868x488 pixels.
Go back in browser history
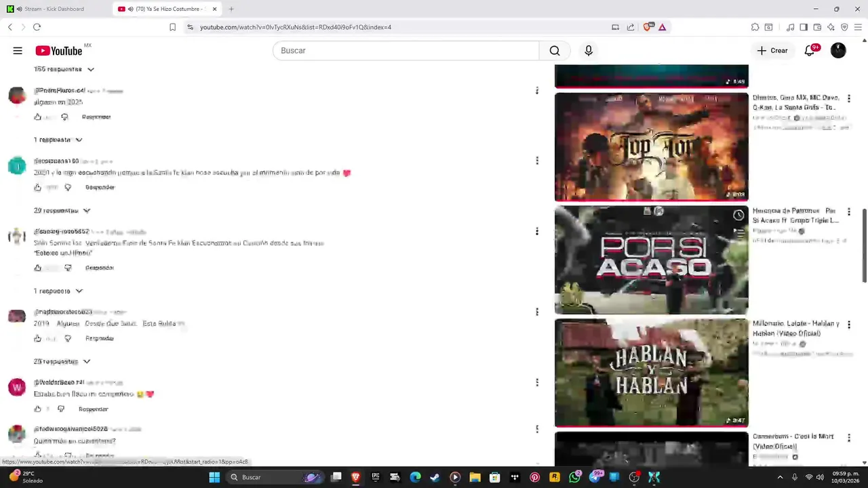pos(9,27)
